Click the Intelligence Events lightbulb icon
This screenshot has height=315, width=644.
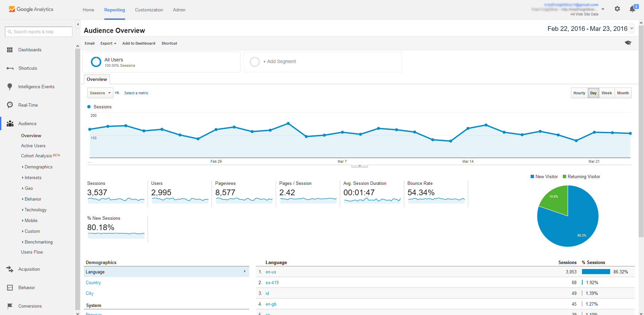(x=10, y=87)
